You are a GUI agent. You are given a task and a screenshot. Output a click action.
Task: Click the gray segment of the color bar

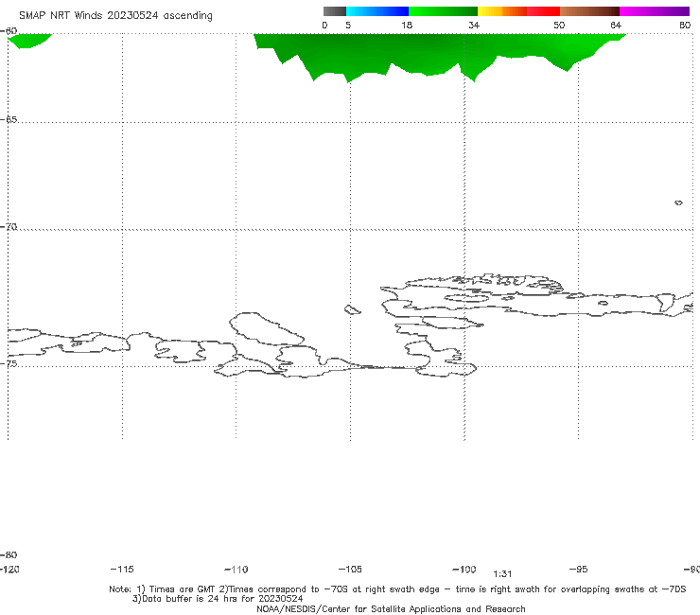click(x=334, y=11)
